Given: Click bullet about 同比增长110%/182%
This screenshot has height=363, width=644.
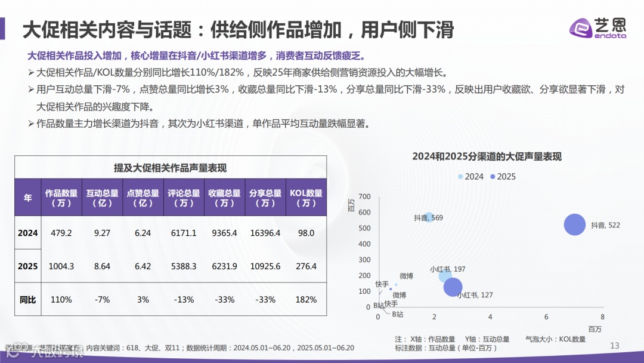Looking at the screenshot, I should click(x=238, y=73).
